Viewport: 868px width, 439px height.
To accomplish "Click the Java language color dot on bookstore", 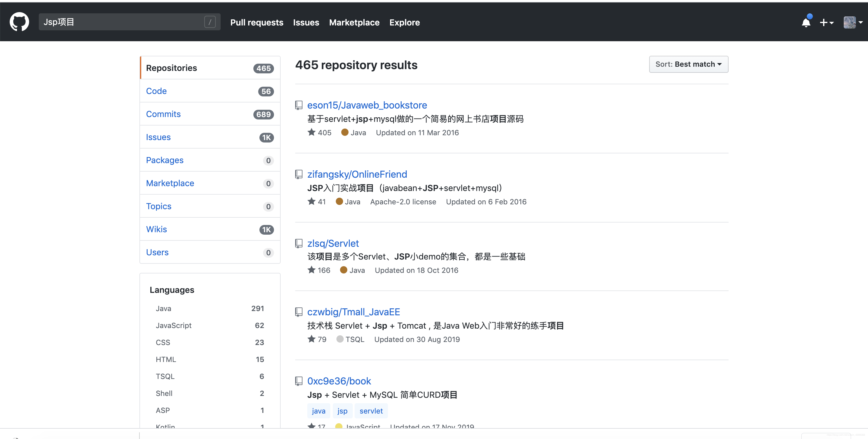I will pyautogui.click(x=345, y=132).
